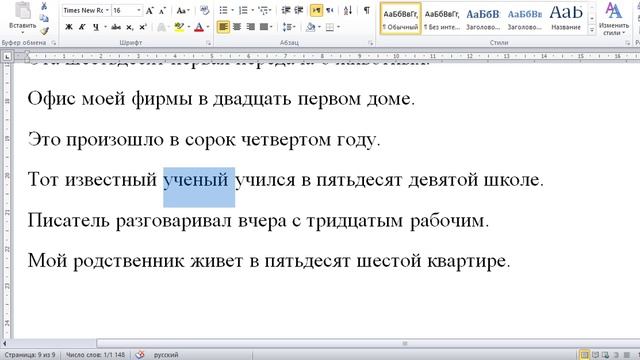Open the Абзац dialog launcher
The height and width of the screenshot is (360, 640).
click(371, 42)
